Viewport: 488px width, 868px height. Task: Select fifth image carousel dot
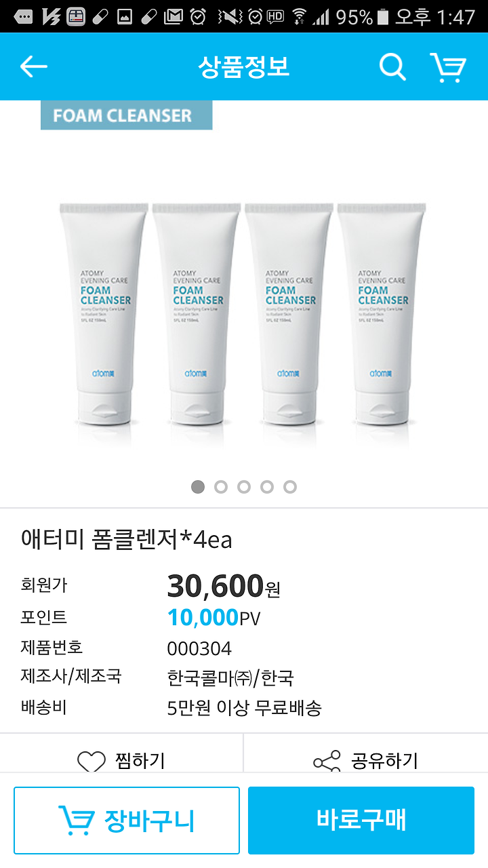click(x=290, y=487)
